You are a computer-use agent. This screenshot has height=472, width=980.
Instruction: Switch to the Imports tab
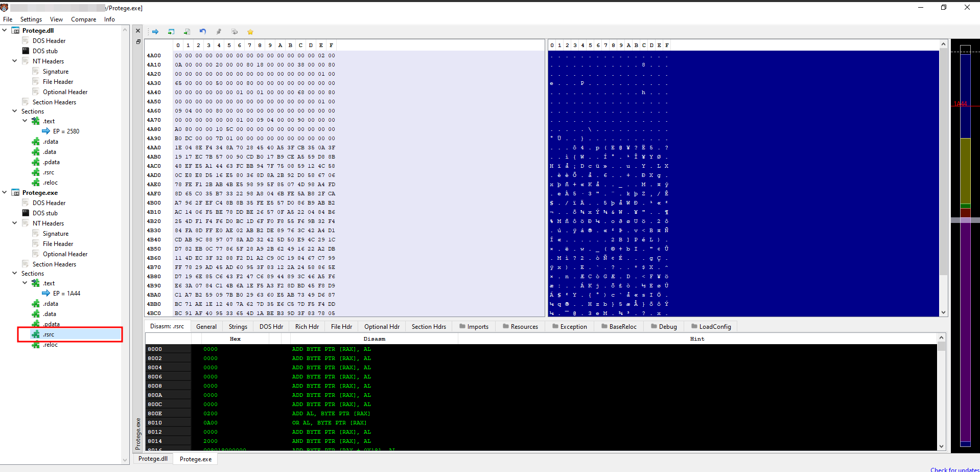click(474, 327)
